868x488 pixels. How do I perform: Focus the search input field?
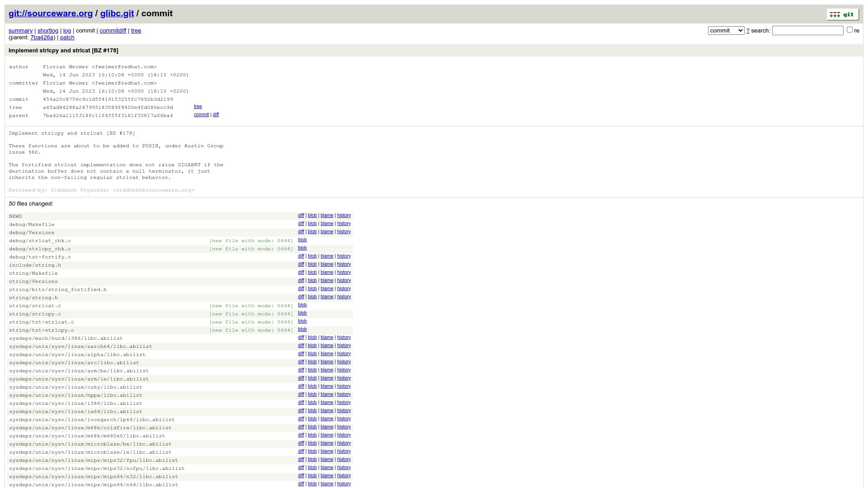click(807, 30)
